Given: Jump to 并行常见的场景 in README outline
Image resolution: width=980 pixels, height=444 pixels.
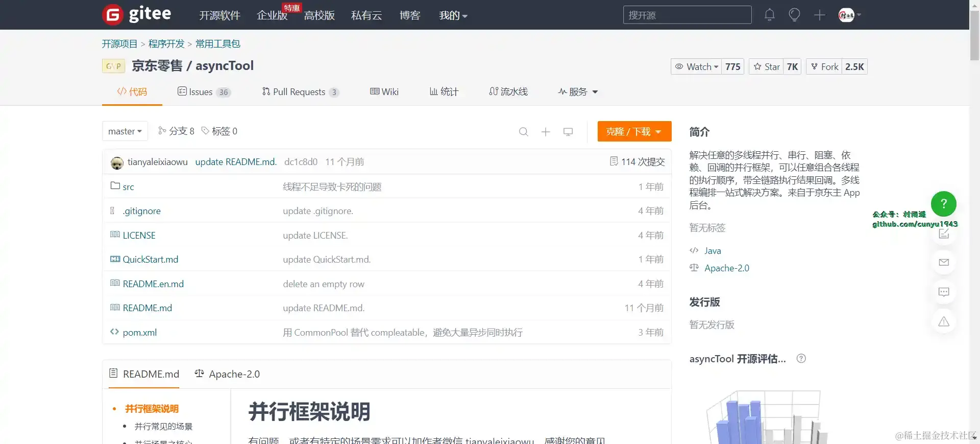Looking at the screenshot, I should click(163, 427).
